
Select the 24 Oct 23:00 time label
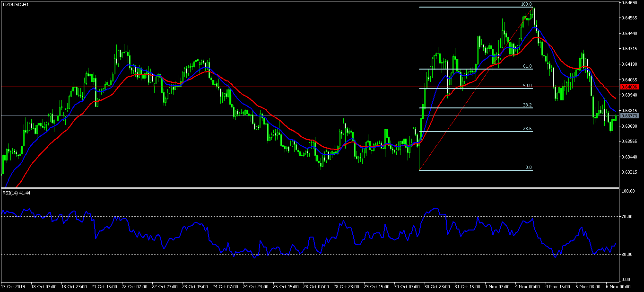coord(257,287)
